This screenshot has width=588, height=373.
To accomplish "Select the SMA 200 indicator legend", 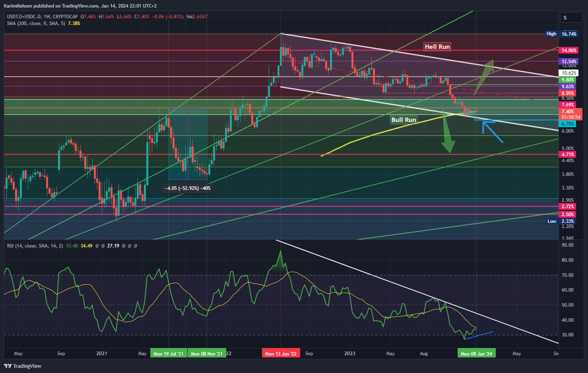I will pos(36,23).
